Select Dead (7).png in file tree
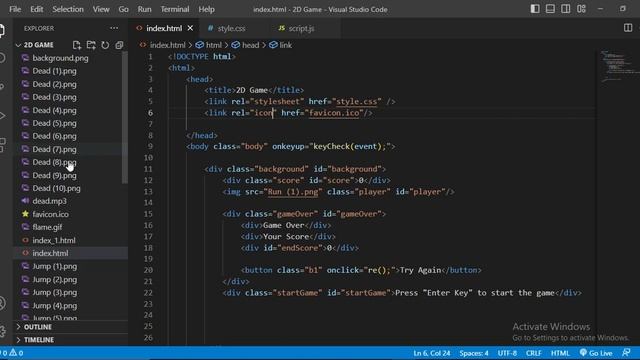The height and width of the screenshot is (360, 640). point(54,149)
